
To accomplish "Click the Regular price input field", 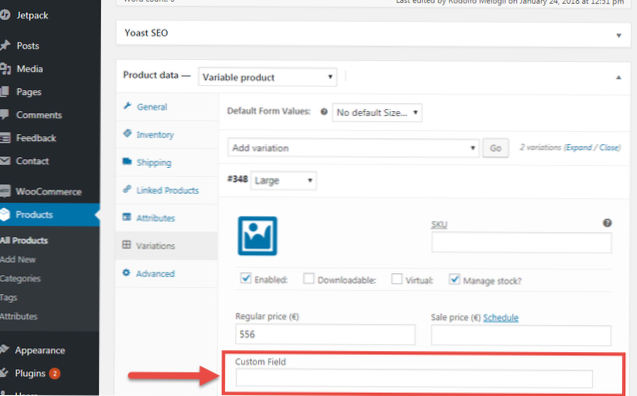I will pyautogui.click(x=325, y=334).
